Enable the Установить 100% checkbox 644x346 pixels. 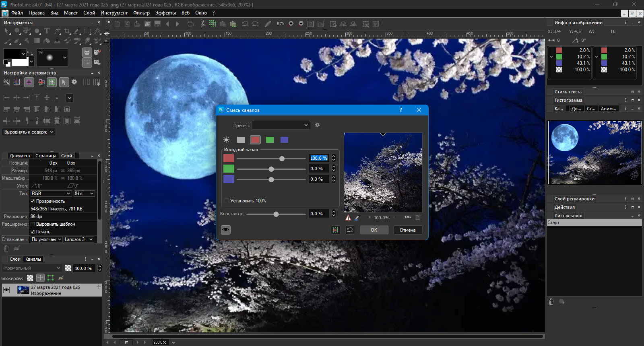point(227,201)
